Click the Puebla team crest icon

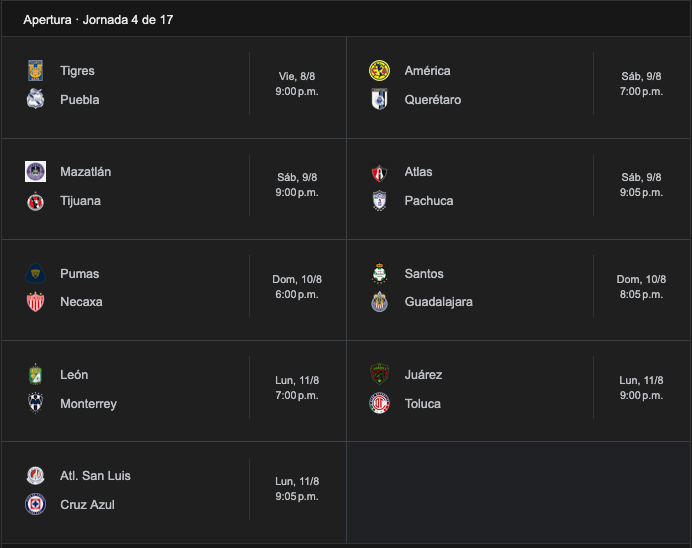click(35, 99)
